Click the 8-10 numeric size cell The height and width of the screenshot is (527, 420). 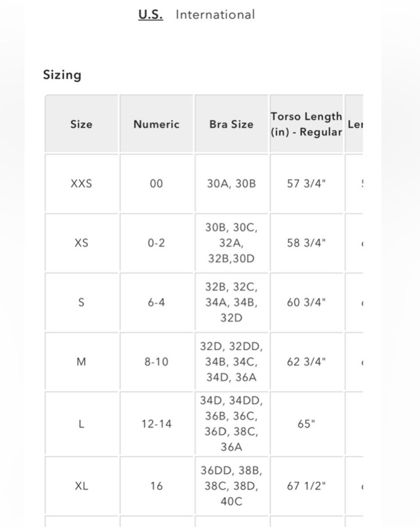pyautogui.click(x=156, y=362)
